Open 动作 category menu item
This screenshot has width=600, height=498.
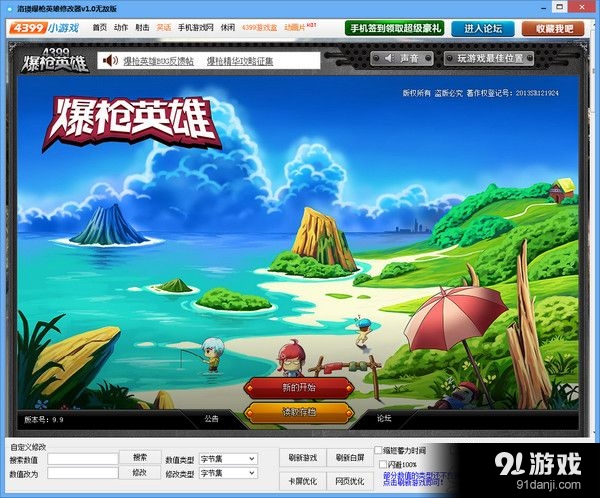121,28
